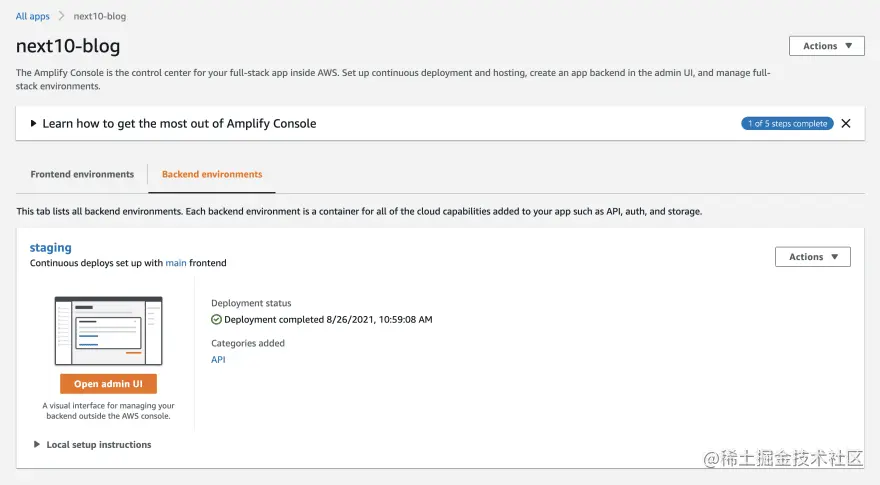The width and height of the screenshot is (880, 485).
Task: Open the staging environment Actions dropdown
Action: pyautogui.click(x=812, y=257)
